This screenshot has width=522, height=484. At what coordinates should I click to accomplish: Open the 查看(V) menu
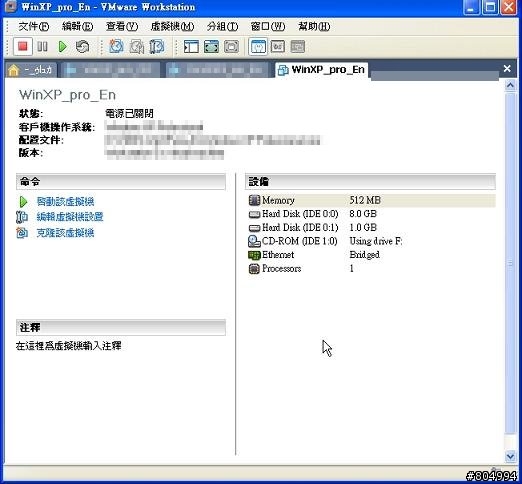tap(122, 26)
